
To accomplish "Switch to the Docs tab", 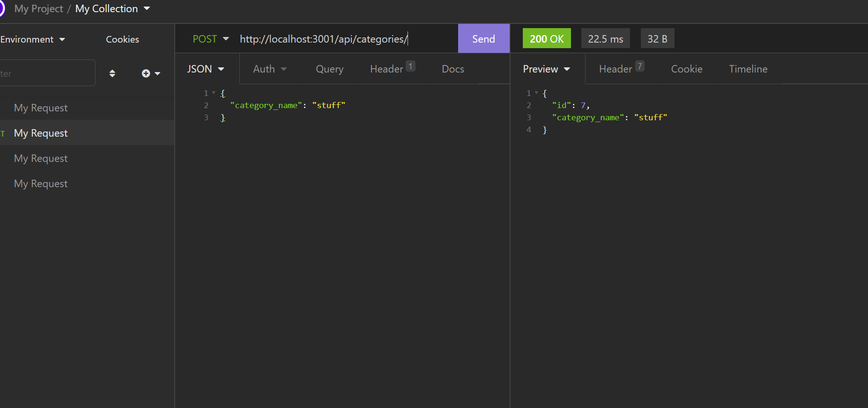I will point(453,69).
